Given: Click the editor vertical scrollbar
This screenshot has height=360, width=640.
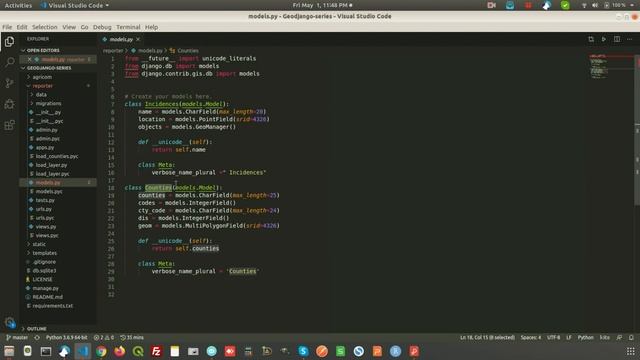Looking at the screenshot, I should coord(637,131).
